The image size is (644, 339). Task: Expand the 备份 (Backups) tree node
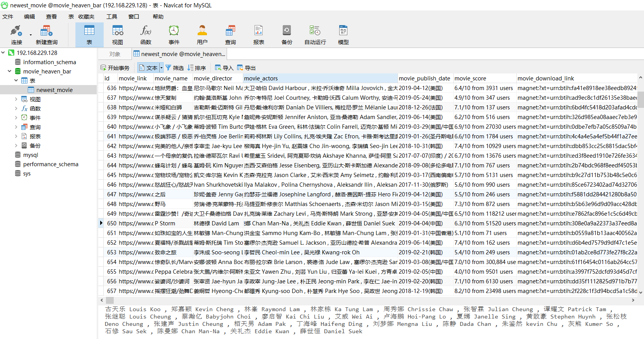[x=16, y=145]
